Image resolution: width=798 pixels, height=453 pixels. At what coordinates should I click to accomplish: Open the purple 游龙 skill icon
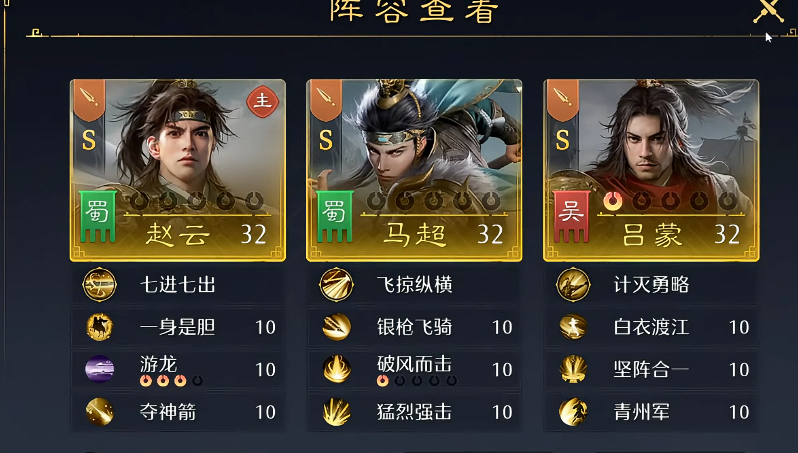point(99,369)
